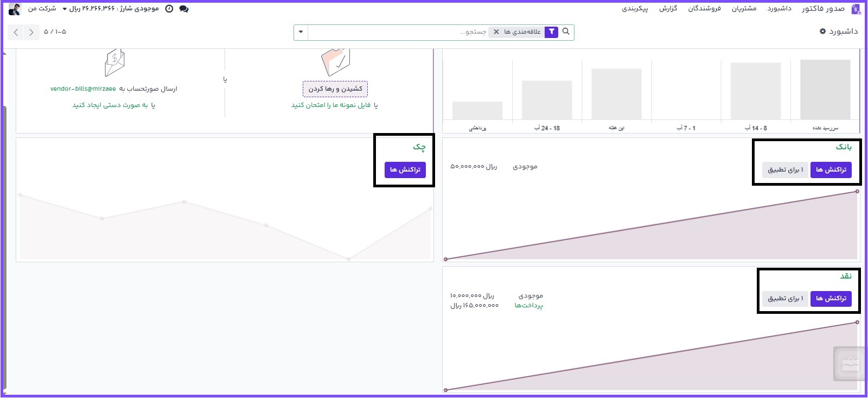The height and width of the screenshot is (398, 868).
Task: Click برای تطبیق button in بانک card
Action: point(785,170)
